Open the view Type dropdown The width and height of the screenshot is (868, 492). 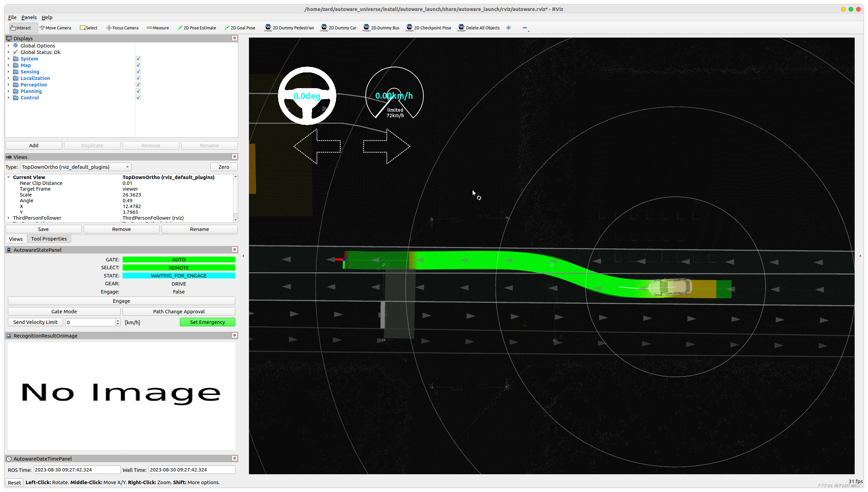(75, 167)
